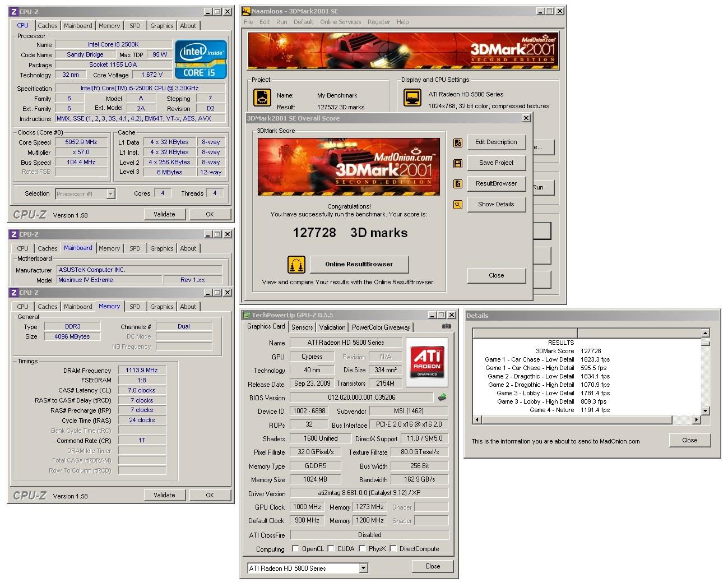
Task: Select Graphics Card tab in GPU-Z
Action: 266,326
